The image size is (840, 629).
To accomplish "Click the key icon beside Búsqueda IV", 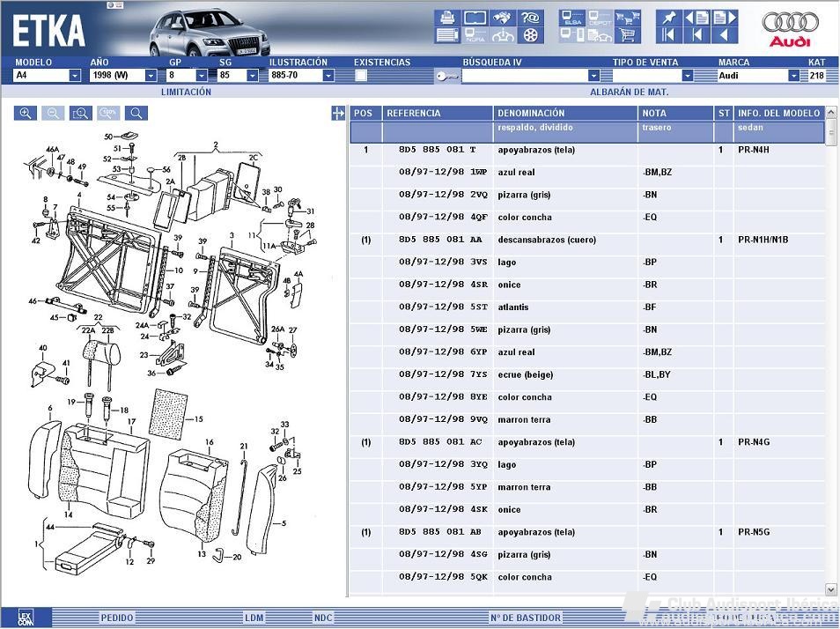I will (x=447, y=76).
